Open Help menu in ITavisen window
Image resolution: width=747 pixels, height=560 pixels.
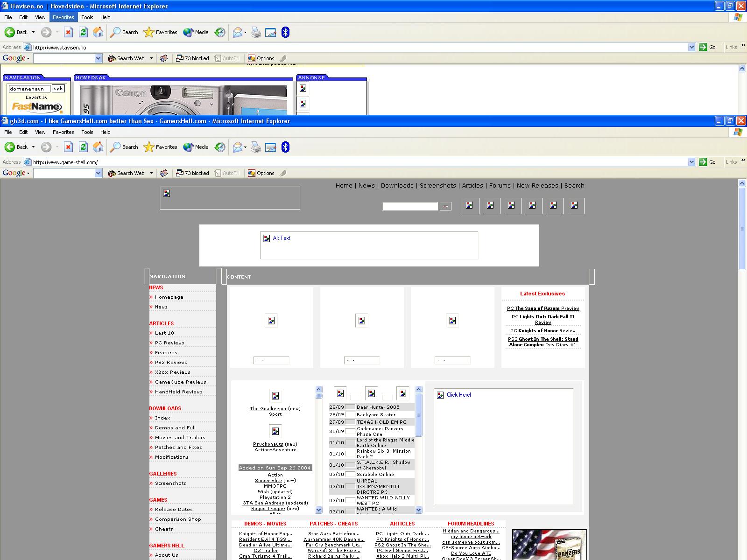[106, 17]
